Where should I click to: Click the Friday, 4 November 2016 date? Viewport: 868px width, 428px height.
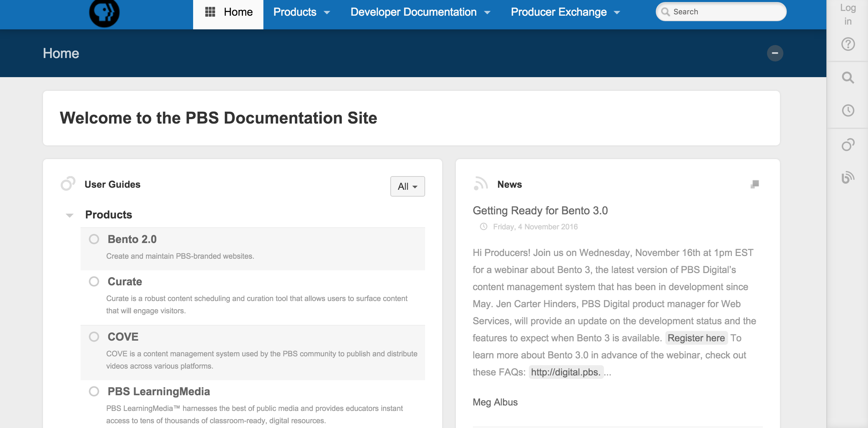(x=535, y=227)
